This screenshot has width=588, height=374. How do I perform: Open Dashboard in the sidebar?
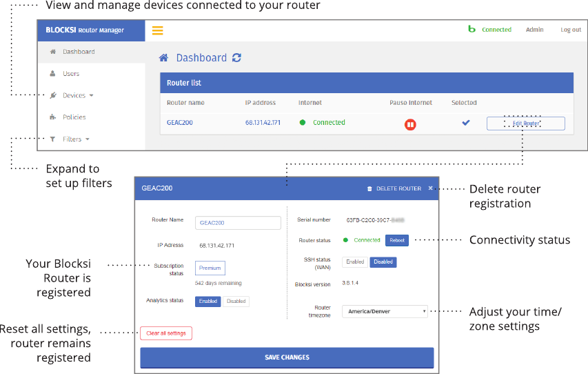(79, 52)
